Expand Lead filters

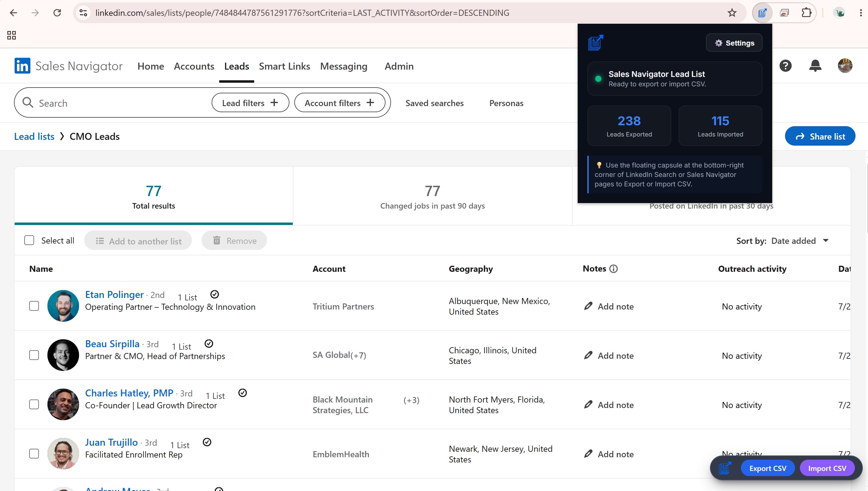coord(250,103)
